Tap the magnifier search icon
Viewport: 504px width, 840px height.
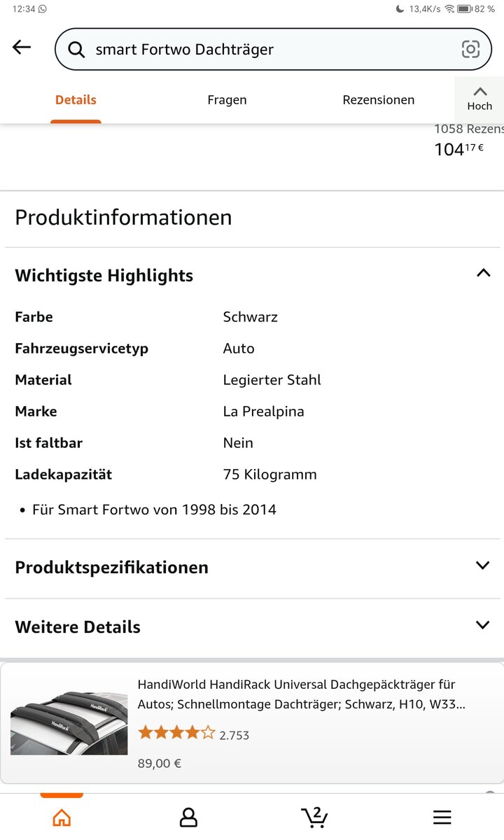point(76,49)
